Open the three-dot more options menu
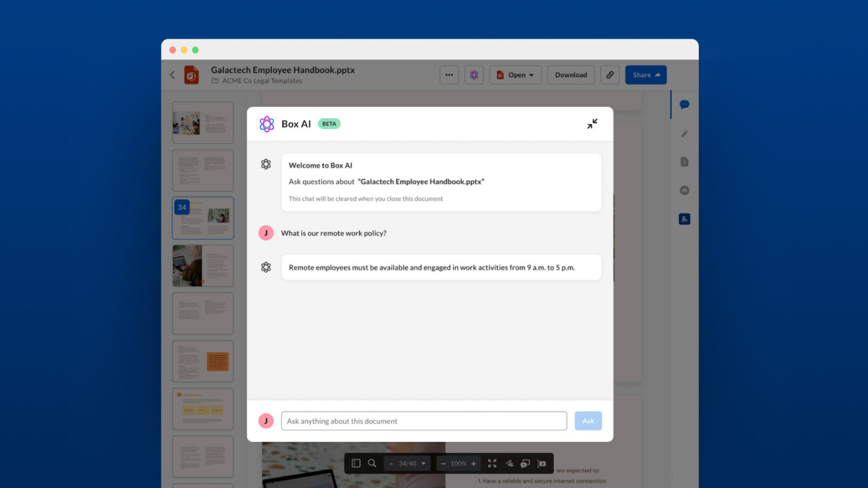Image resolution: width=868 pixels, height=488 pixels. [x=449, y=75]
